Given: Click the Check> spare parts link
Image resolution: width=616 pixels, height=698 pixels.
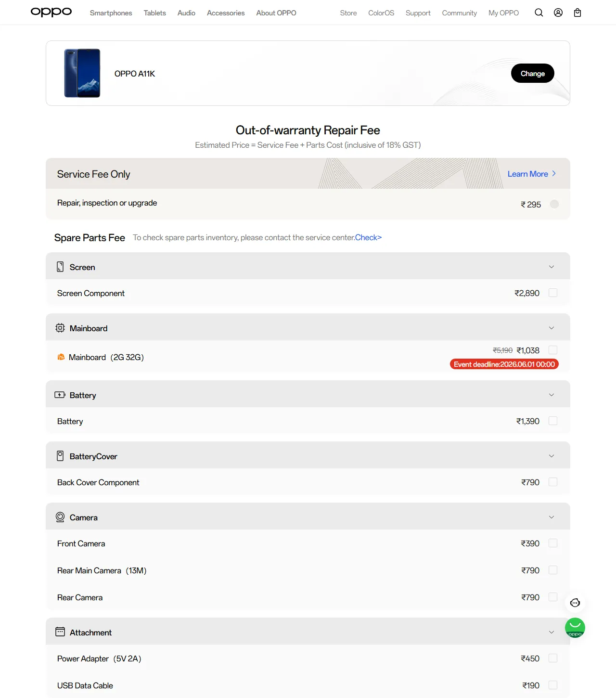Looking at the screenshot, I should point(368,237).
